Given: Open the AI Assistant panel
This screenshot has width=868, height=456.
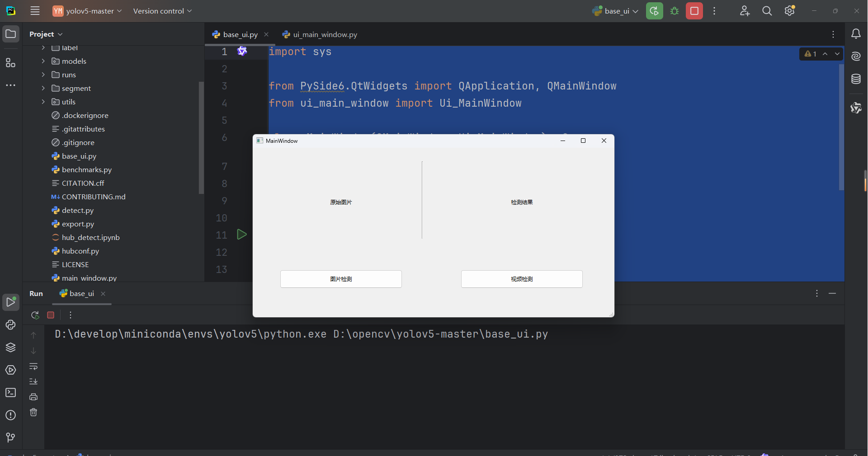Looking at the screenshot, I should click(856, 56).
